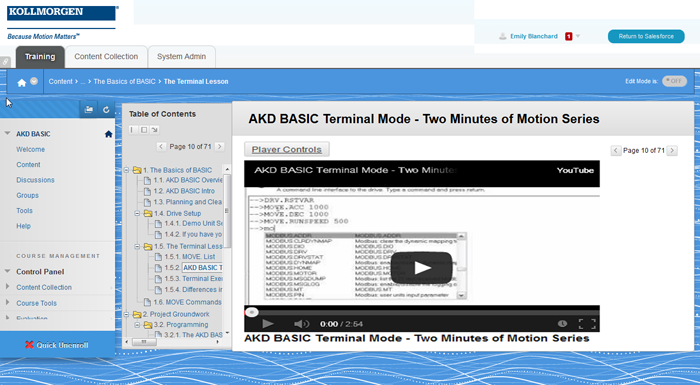Click folder icon of 1. The Basics of BASIC
Viewport: 700px width, 385px height.
point(137,170)
